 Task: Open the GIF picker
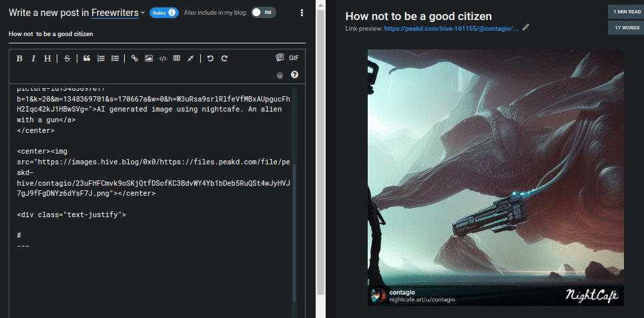(x=294, y=58)
